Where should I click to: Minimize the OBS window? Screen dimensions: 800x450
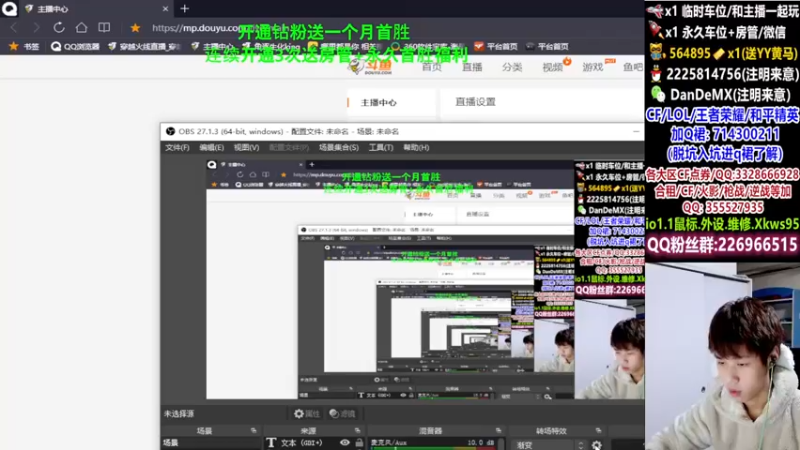point(636,132)
